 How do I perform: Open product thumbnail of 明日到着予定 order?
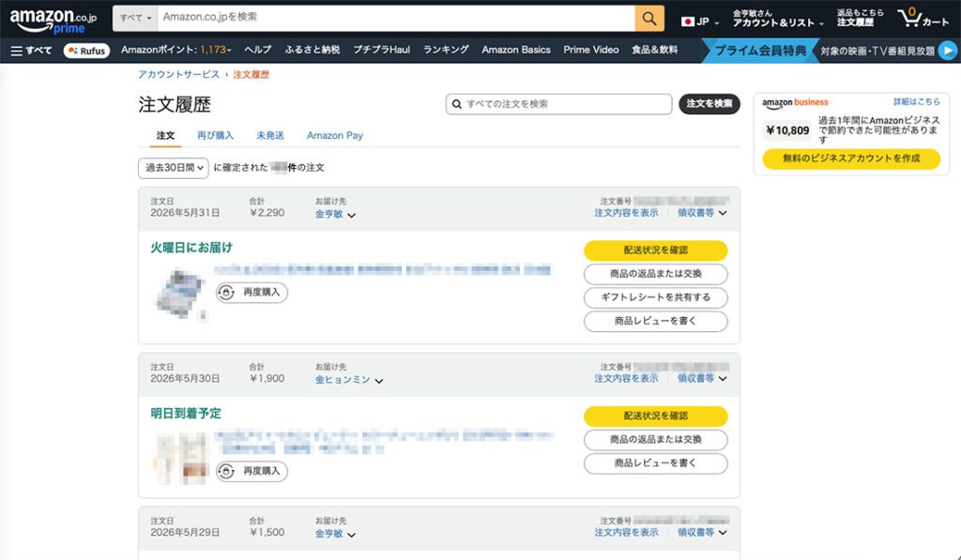(x=180, y=459)
